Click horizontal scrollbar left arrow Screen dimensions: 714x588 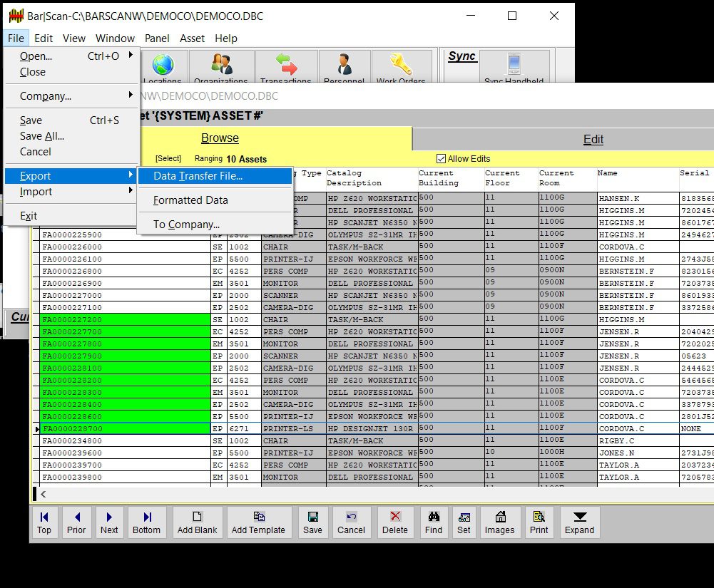(x=44, y=494)
